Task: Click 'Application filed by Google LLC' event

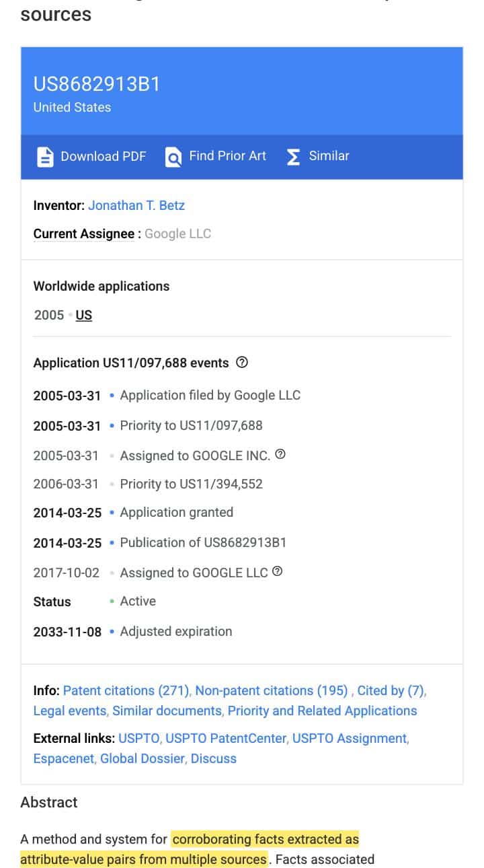Action: (x=210, y=395)
